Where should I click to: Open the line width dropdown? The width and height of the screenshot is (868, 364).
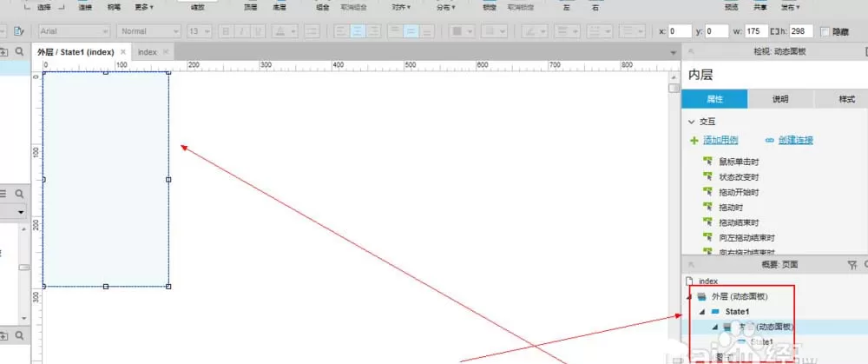click(x=567, y=31)
